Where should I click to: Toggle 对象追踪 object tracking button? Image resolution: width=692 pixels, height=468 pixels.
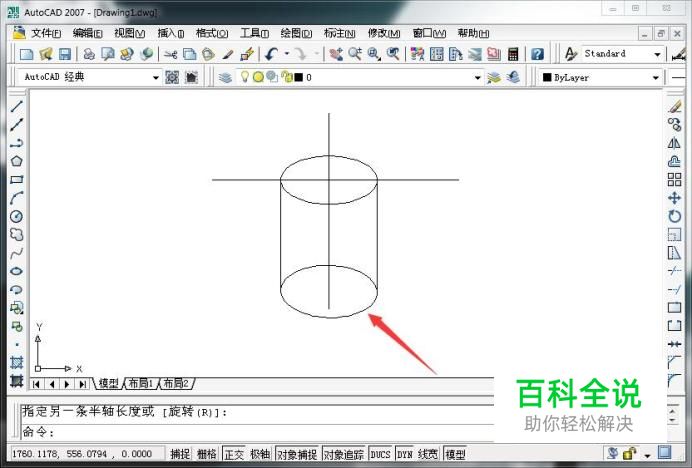point(344,454)
